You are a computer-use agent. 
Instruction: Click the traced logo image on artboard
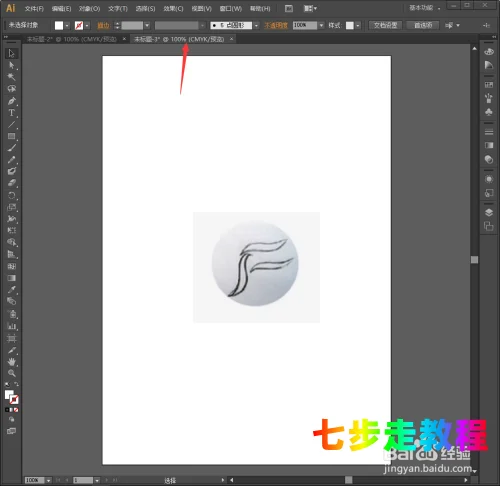pyautogui.click(x=256, y=267)
